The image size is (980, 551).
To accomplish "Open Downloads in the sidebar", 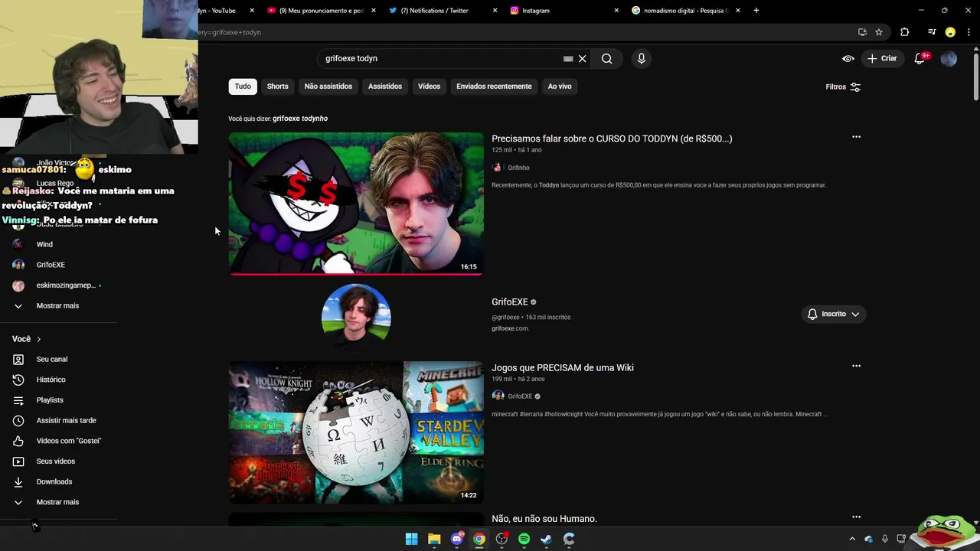I will pyautogui.click(x=54, y=481).
